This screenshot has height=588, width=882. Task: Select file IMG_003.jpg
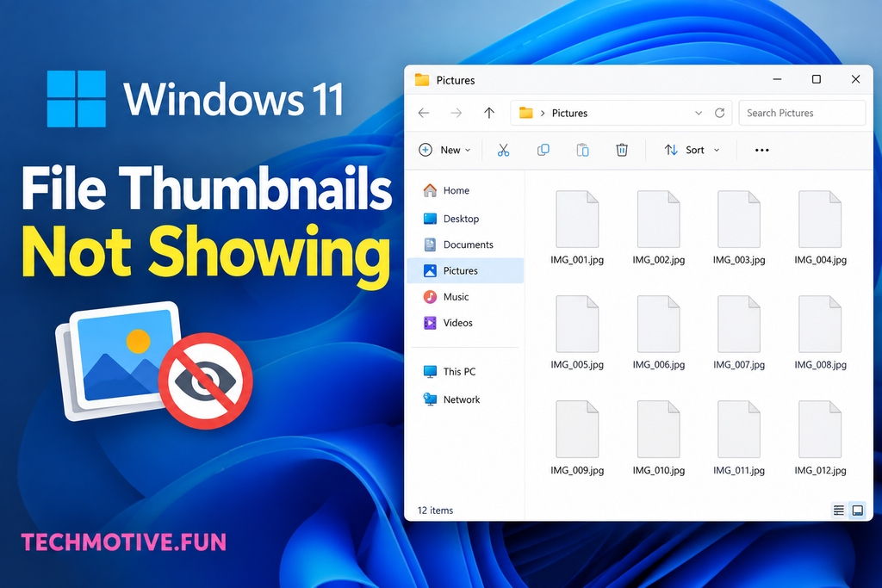point(739,227)
